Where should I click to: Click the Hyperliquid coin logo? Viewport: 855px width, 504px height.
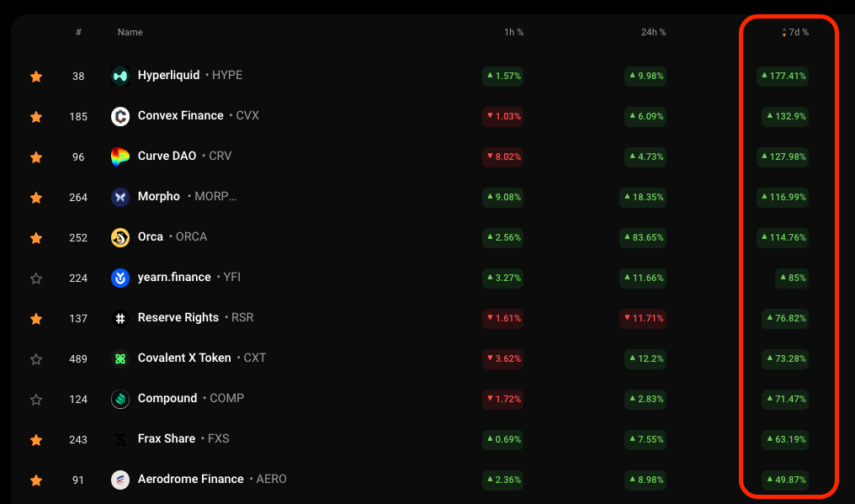click(120, 76)
